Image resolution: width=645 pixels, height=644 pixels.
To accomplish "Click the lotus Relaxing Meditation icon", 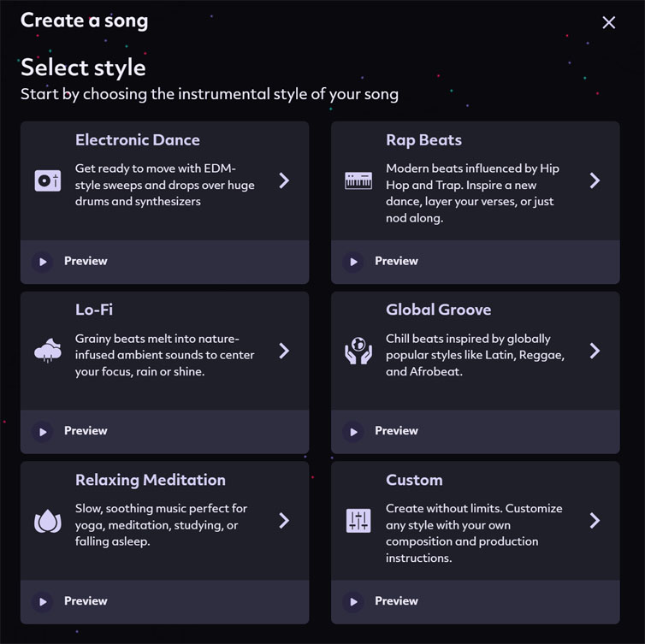I will tap(48, 521).
